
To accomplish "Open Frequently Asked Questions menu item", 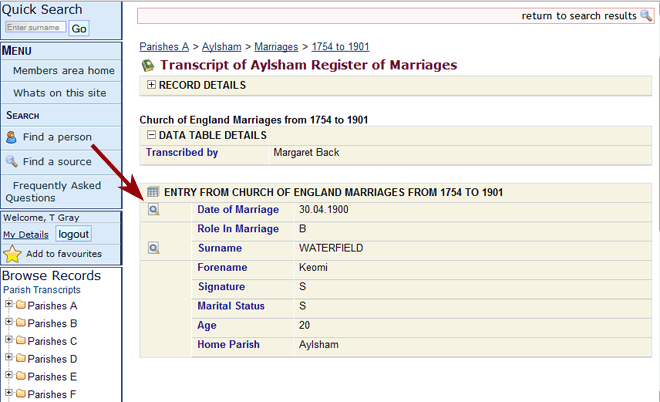I will tap(53, 192).
